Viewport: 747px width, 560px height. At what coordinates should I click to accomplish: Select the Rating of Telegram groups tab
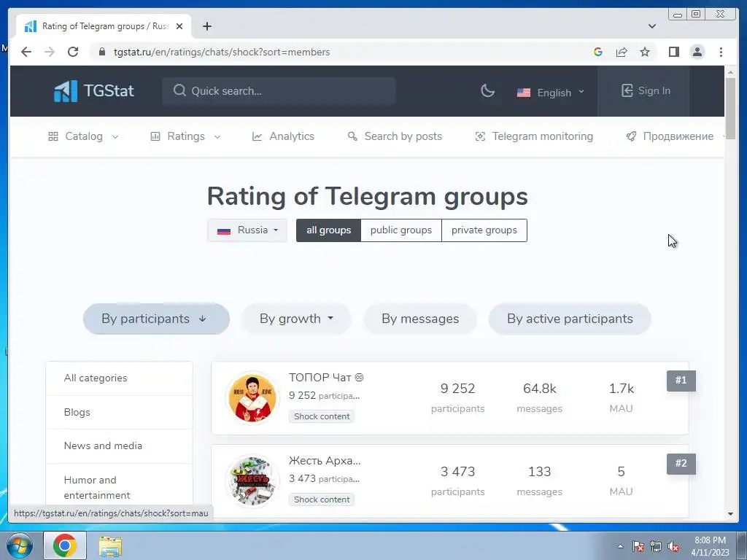click(104, 26)
